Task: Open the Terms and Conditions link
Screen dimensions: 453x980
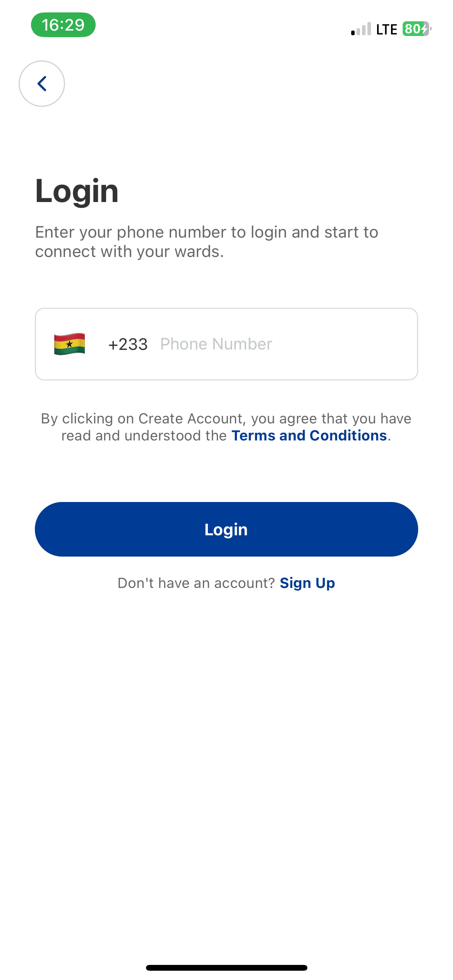Action: tap(309, 436)
